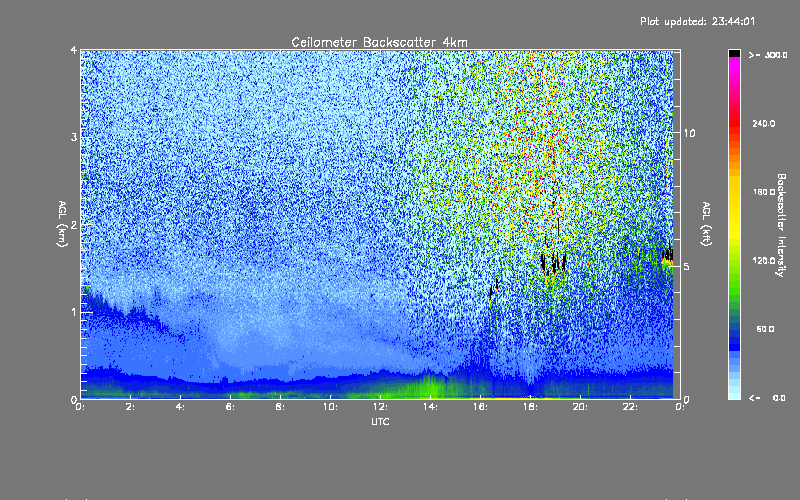Click the '8:' UTC hour tick label
The height and width of the screenshot is (500, 800).
click(x=280, y=407)
